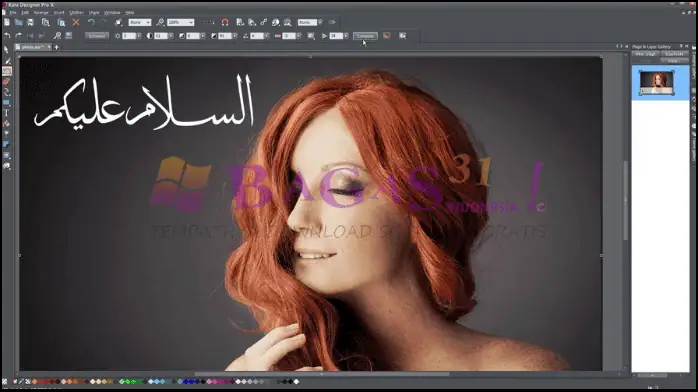This screenshot has width=698, height=392.
Task: Open the Help menu
Action: [x=130, y=12]
